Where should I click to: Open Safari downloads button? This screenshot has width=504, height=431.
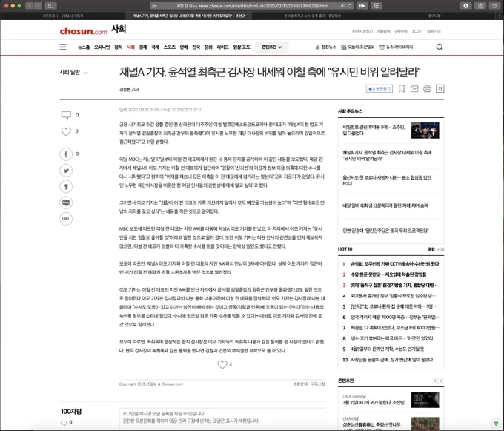point(465,6)
